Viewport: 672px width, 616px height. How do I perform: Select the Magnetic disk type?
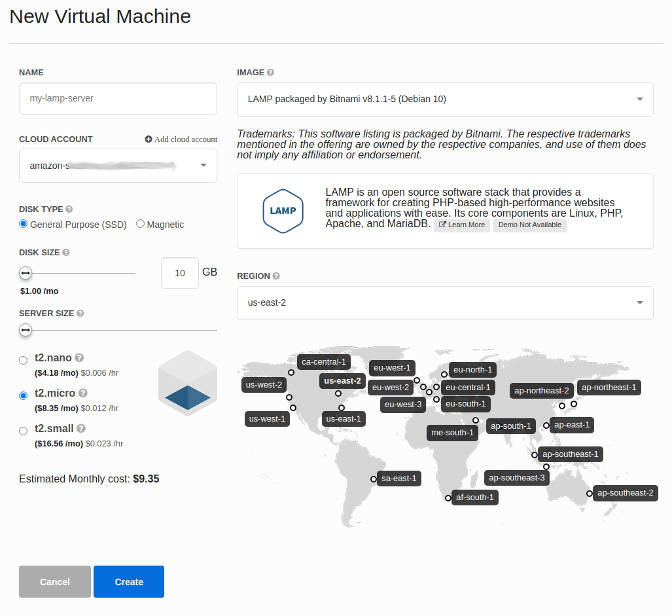point(140,224)
